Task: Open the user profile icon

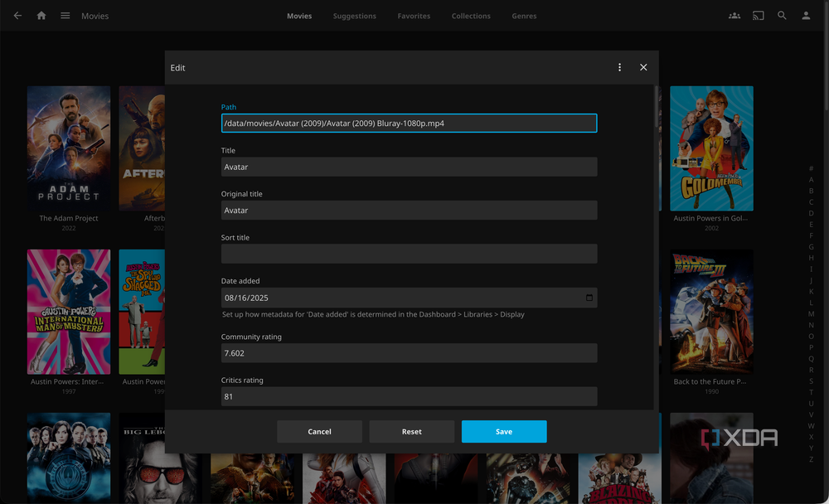Action: (x=806, y=16)
